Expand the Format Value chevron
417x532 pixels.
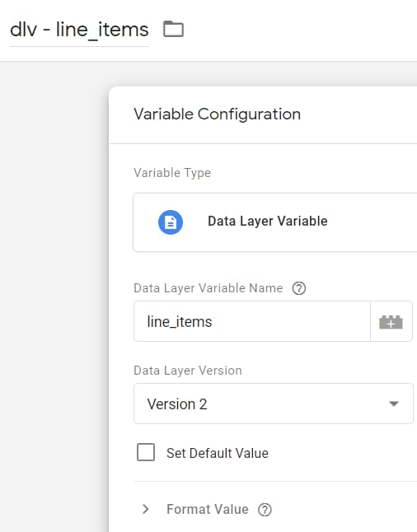click(145, 509)
